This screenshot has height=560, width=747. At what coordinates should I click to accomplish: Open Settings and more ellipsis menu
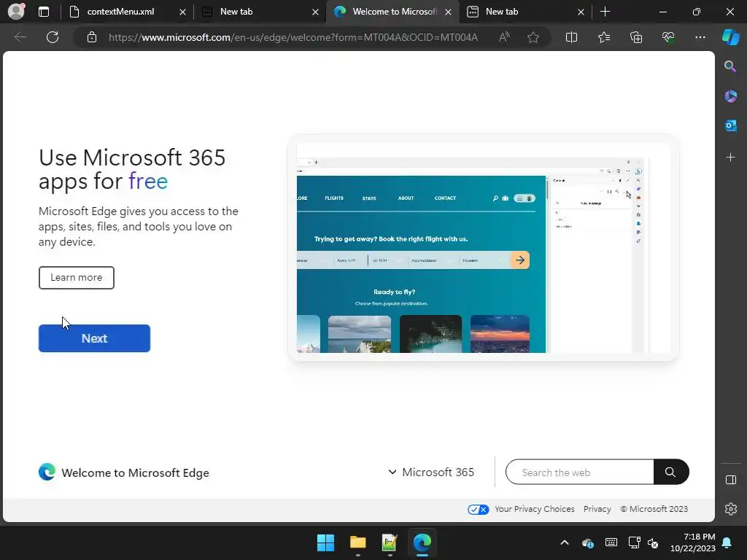tap(700, 37)
